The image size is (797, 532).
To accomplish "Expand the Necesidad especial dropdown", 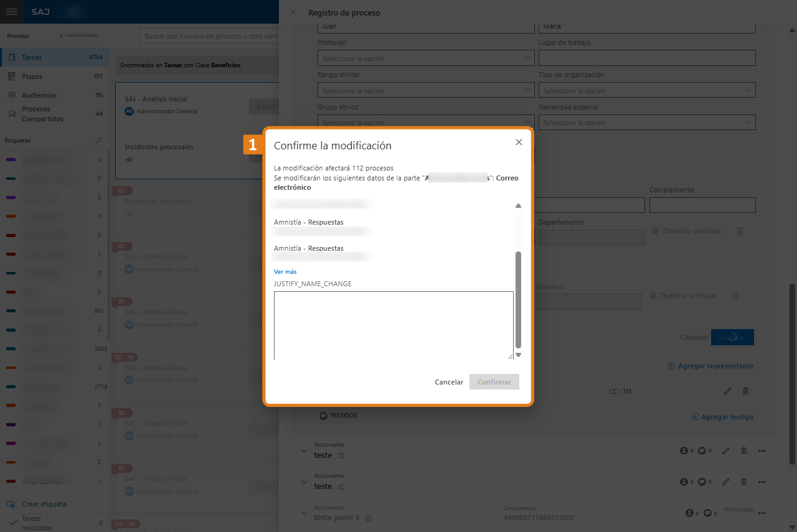I will point(646,123).
